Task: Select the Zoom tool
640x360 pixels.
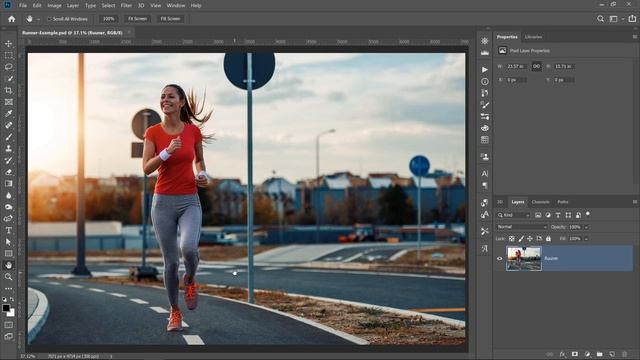Action: [x=9, y=277]
